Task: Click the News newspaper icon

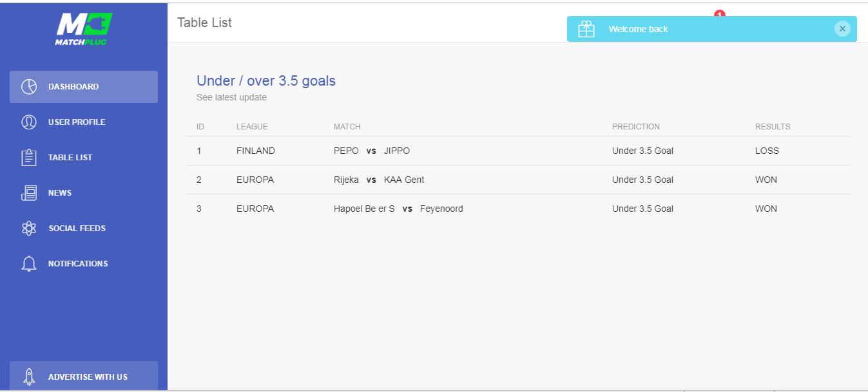Action: click(29, 193)
